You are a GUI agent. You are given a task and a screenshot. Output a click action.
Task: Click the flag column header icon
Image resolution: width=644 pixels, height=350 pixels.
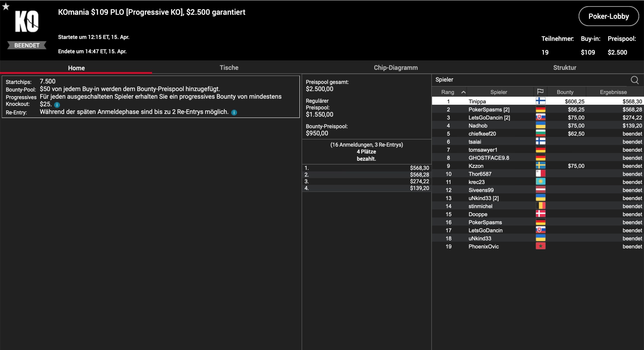tap(540, 92)
